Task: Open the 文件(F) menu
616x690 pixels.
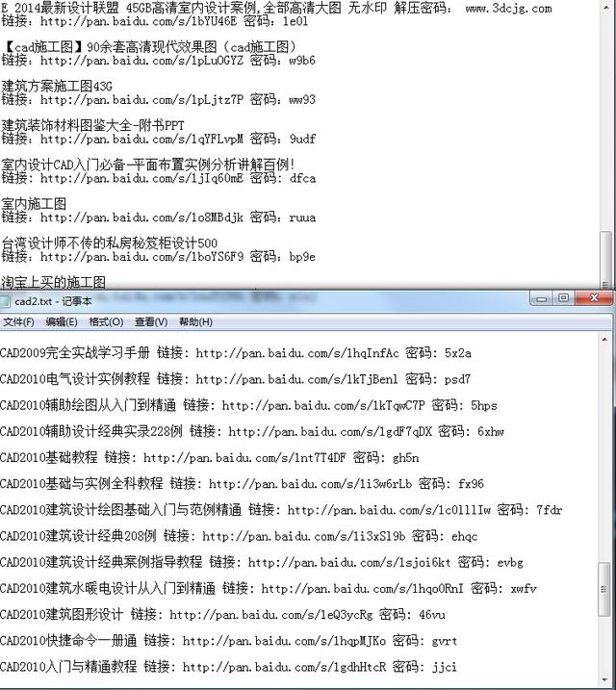Action: point(18,322)
